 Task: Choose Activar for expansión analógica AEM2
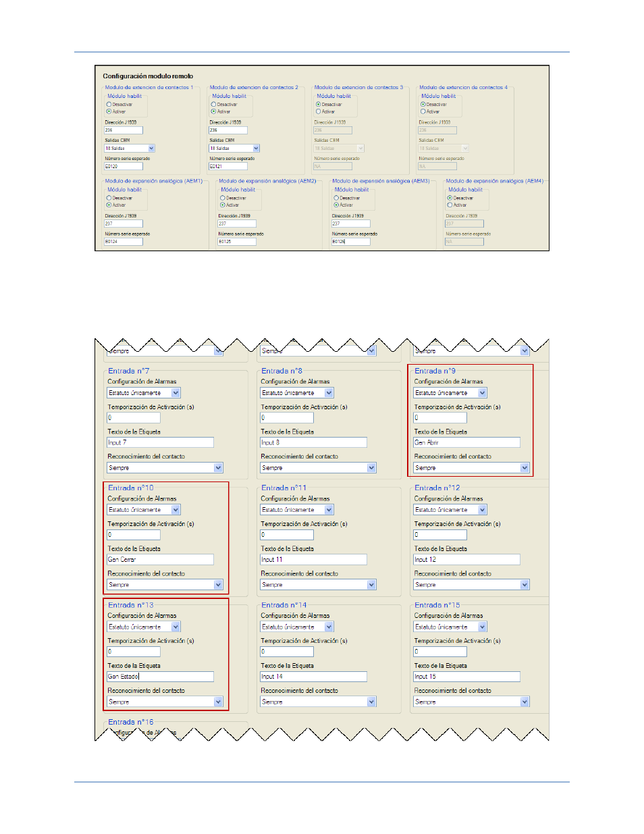tap(222, 205)
